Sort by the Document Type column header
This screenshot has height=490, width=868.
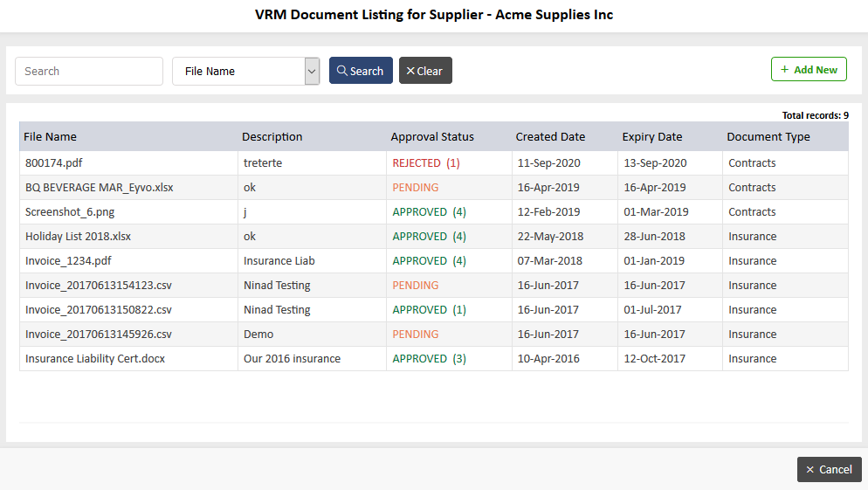[x=768, y=137]
